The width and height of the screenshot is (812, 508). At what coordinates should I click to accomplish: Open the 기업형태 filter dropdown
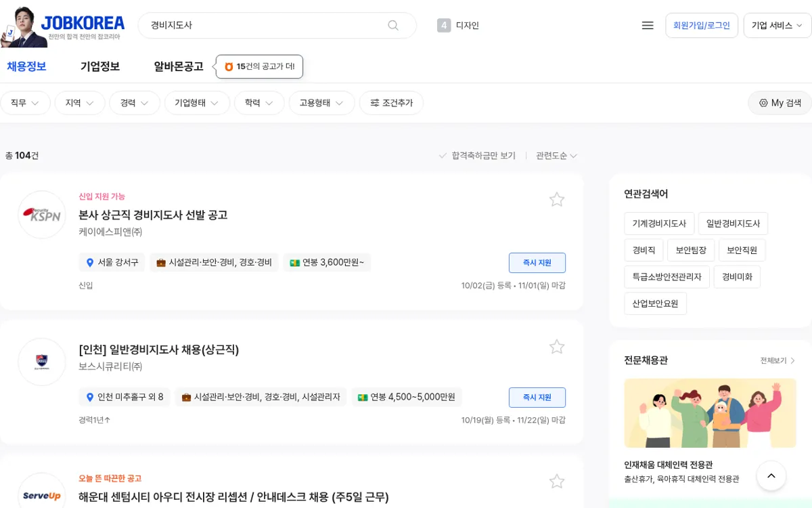pos(197,103)
